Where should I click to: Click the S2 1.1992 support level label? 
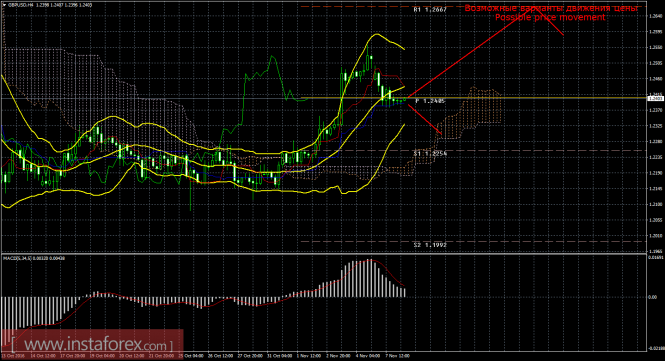point(430,245)
